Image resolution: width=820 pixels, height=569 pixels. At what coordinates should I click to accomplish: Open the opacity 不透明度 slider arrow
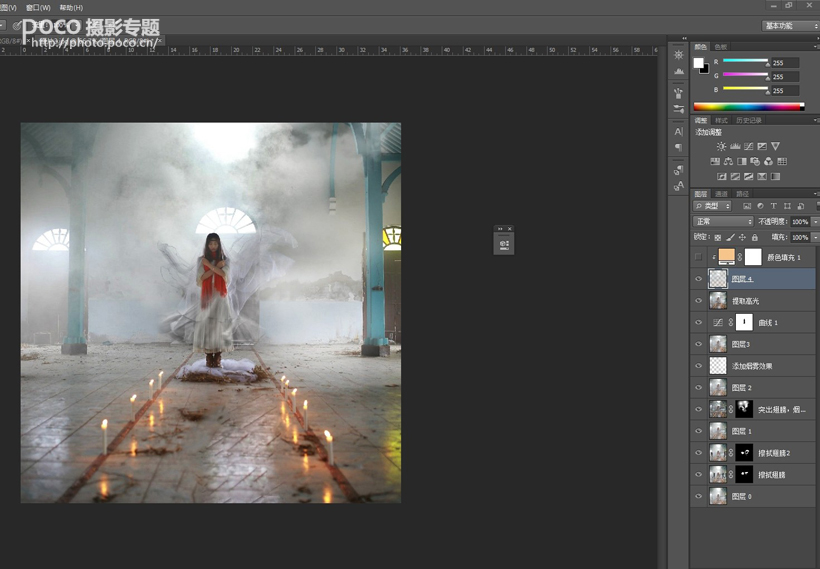tap(815, 222)
